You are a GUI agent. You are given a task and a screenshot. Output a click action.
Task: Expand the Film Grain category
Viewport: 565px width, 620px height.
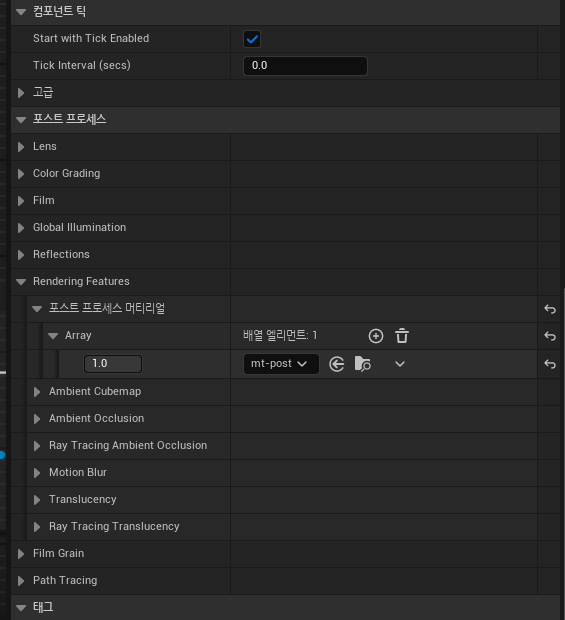coord(21,554)
